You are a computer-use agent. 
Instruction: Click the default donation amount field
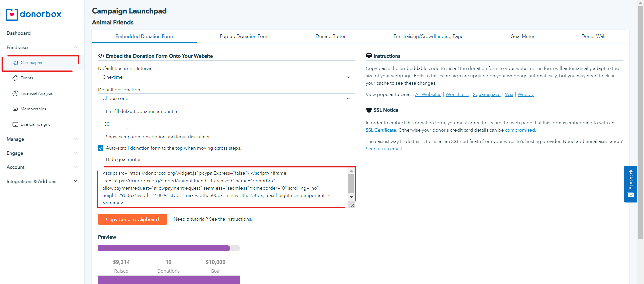click(x=114, y=124)
